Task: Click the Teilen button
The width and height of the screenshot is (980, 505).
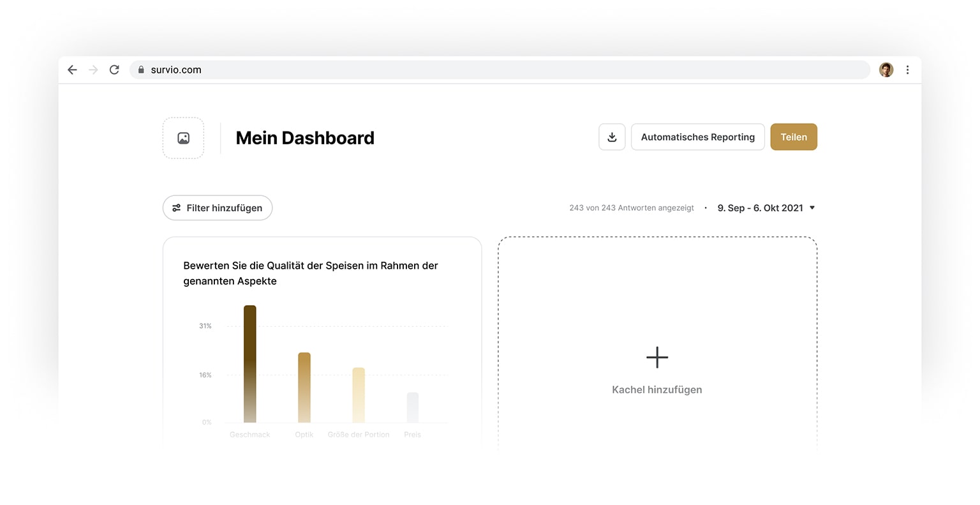Action: 793,137
